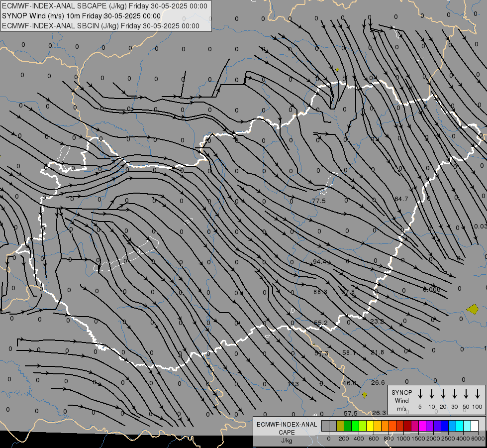Click the 2500 tick label in the CAPE legend

click(x=448, y=439)
